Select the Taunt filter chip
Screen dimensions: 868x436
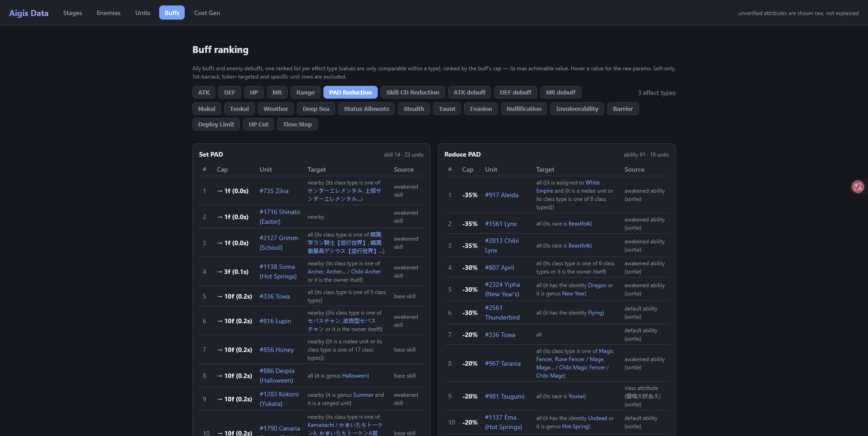pyautogui.click(x=447, y=109)
